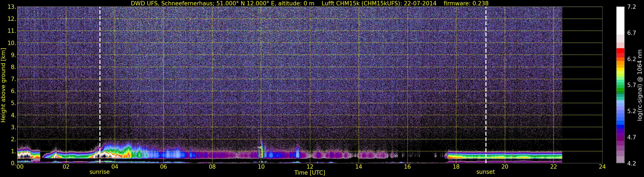Click the 'sunset' label below the axis
Screen dimensions: 644x177
point(485,172)
